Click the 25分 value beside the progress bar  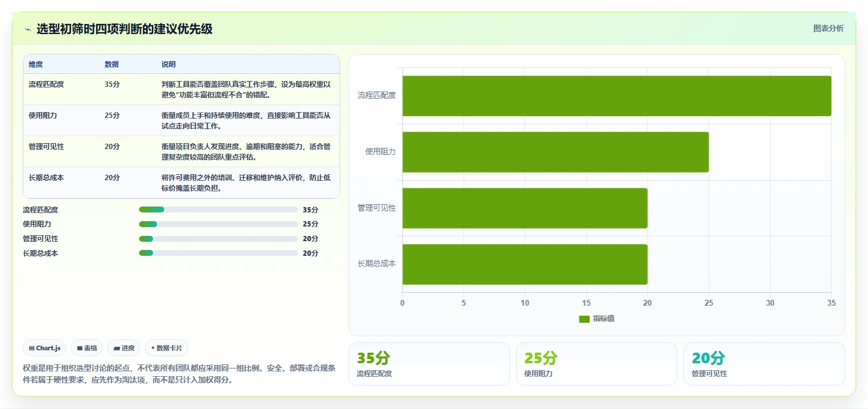pyautogui.click(x=310, y=224)
